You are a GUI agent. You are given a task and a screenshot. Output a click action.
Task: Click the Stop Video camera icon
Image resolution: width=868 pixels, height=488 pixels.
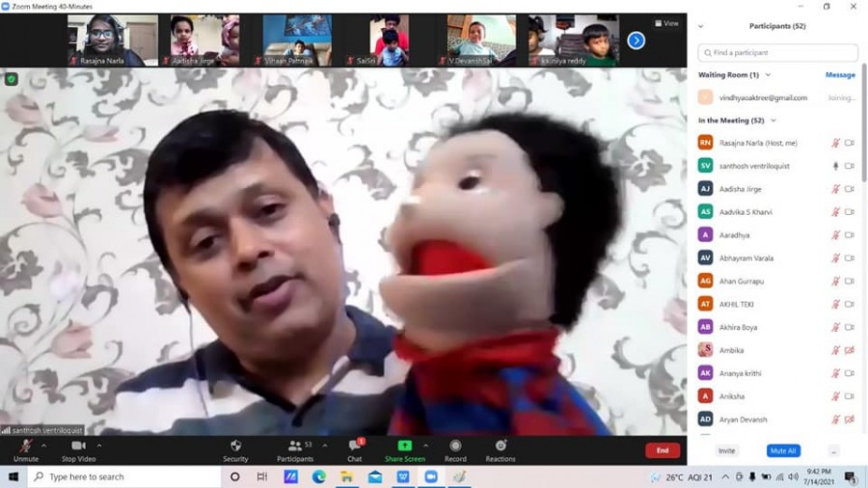point(78,446)
